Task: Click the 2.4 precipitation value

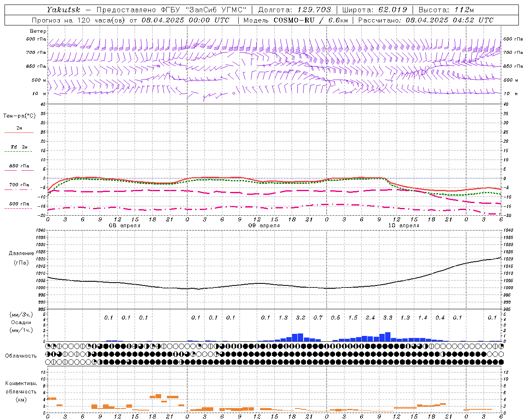Action: pos(370,317)
